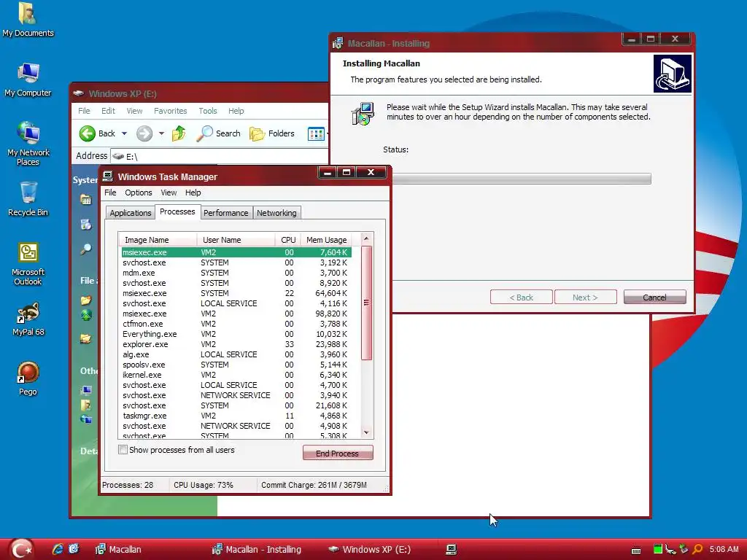Click the network connection tray icon
Viewport: 747px width, 560px height.
(671, 549)
